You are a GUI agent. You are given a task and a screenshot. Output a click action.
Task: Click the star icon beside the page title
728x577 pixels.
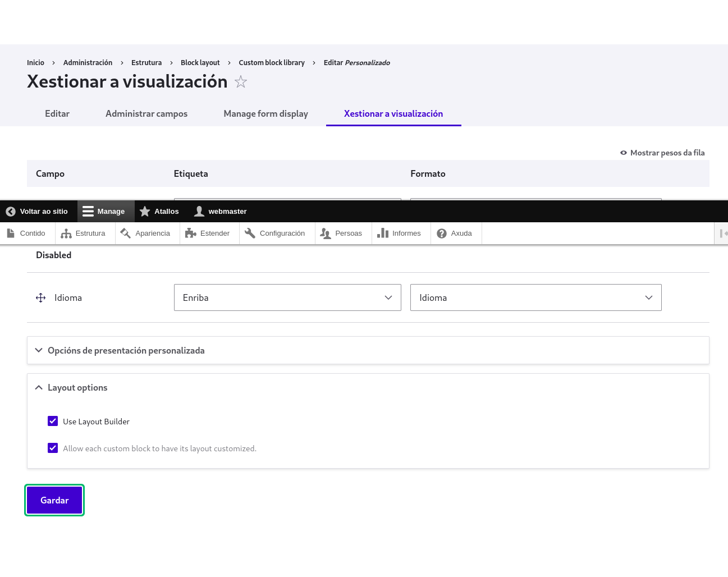pos(241,81)
